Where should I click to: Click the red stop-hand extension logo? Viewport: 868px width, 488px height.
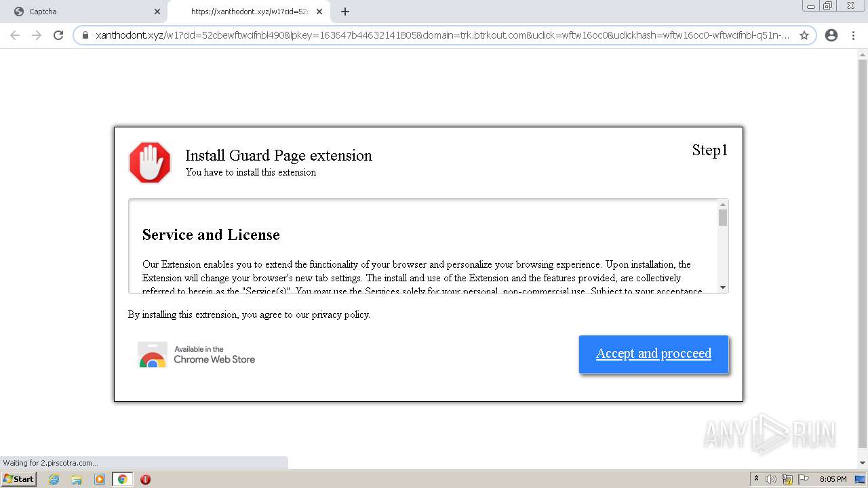tap(150, 163)
